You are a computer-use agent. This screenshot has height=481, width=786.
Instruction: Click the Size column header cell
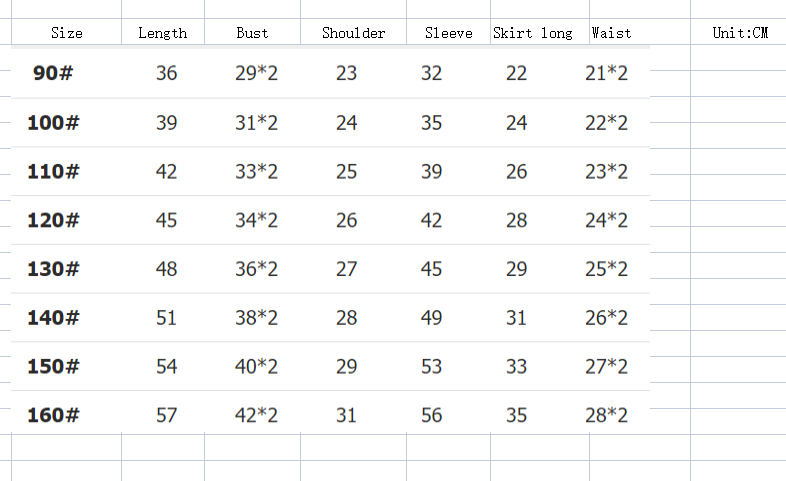pyautogui.click(x=67, y=33)
